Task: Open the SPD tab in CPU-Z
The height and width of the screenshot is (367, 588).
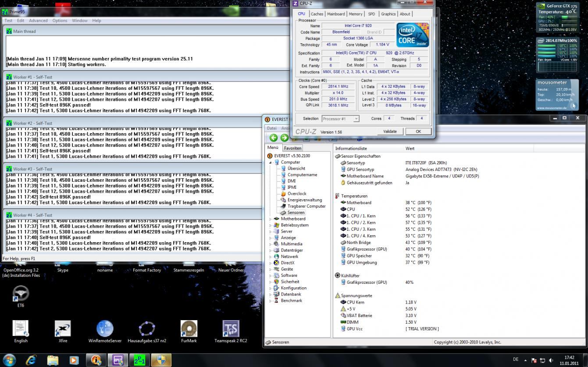Action: pos(371,14)
